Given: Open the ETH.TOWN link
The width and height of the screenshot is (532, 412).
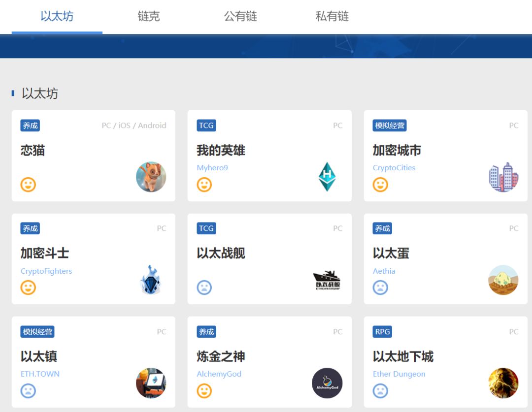Looking at the screenshot, I should coord(40,374).
